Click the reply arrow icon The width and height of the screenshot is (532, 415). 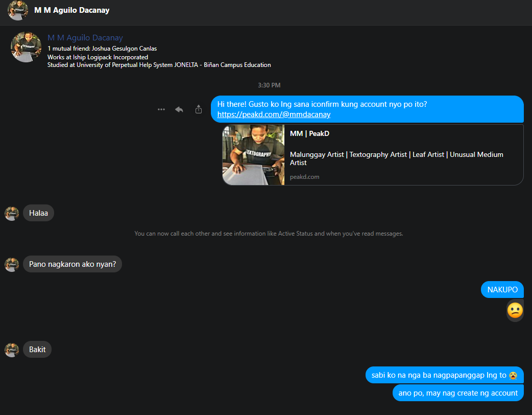tap(179, 109)
